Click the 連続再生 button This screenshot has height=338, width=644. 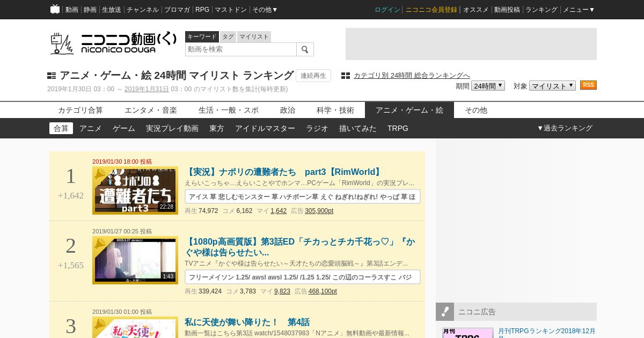click(313, 76)
